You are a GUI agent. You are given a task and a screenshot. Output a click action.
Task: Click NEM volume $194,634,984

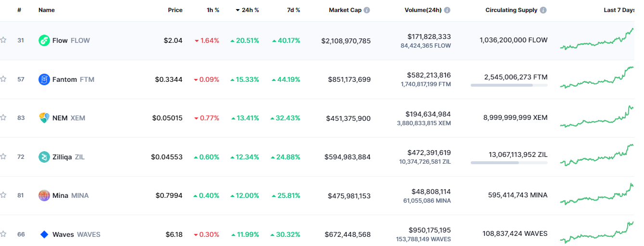[428, 114]
